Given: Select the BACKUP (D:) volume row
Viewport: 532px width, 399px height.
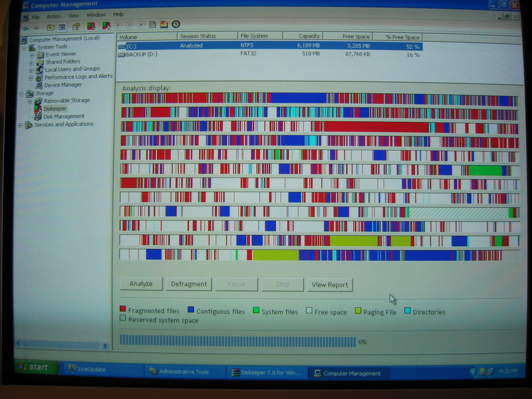Looking at the screenshot, I should point(142,55).
